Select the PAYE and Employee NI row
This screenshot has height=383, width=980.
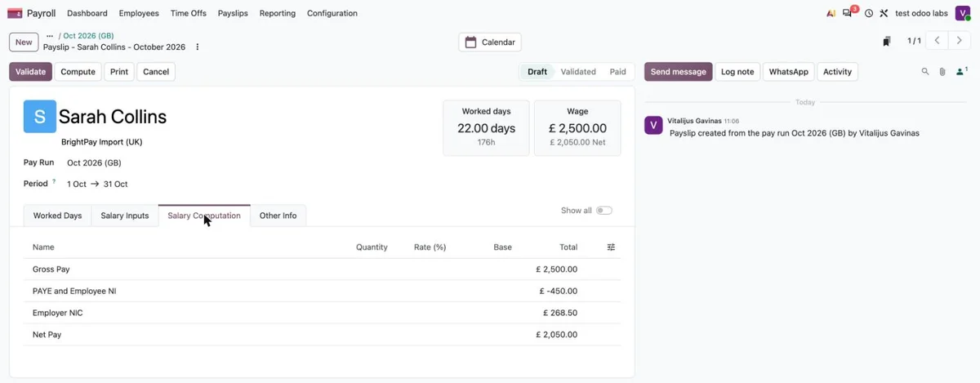(x=322, y=291)
